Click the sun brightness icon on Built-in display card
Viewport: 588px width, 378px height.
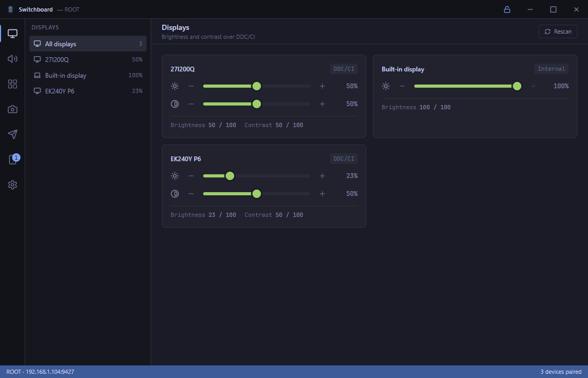click(386, 86)
